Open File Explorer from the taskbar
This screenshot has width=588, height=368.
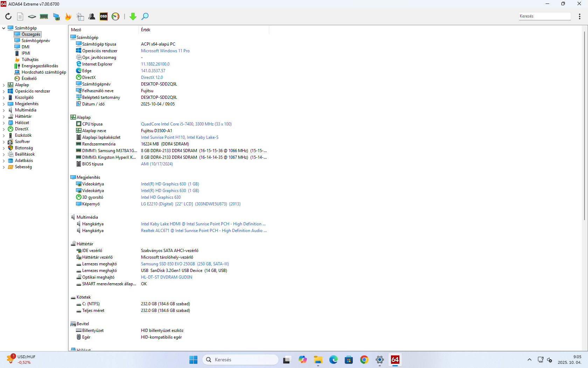318,360
